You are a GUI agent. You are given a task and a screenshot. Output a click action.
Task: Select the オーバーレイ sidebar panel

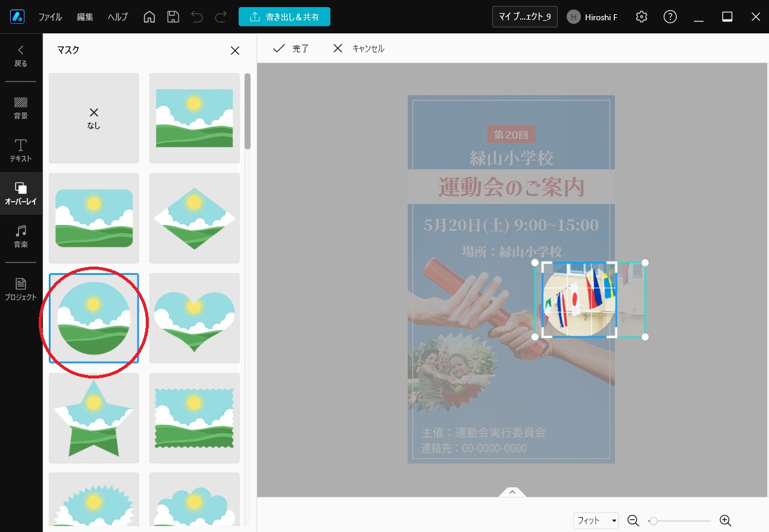coord(21,193)
